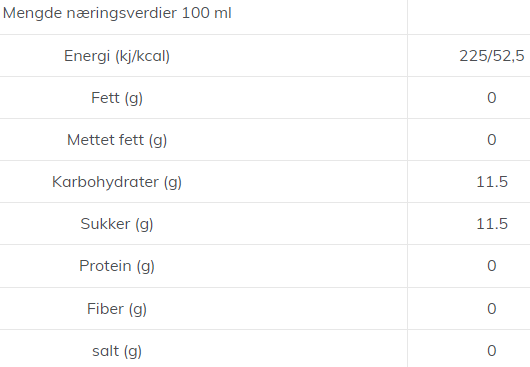
Task: Click the empty header cell beside 100 ml
Action: pyautogui.click(x=469, y=17)
